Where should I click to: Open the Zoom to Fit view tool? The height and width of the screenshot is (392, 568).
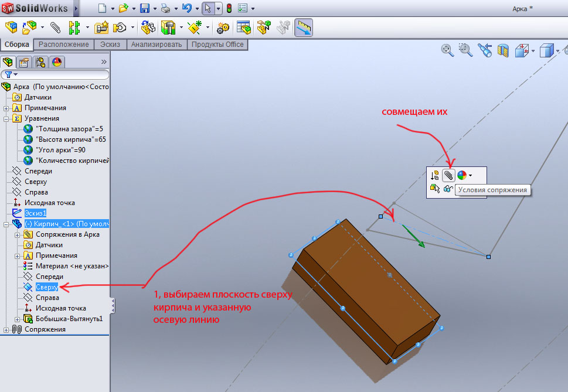[x=448, y=50]
